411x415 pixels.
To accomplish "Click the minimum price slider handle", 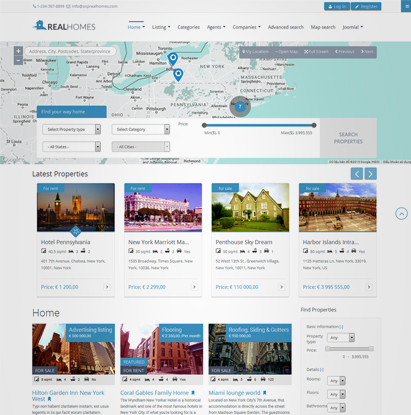I will click(x=204, y=125).
